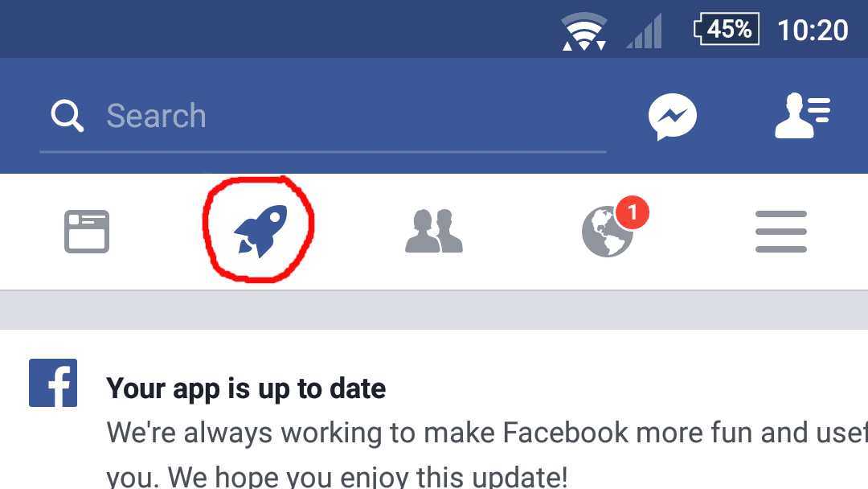
Task: Tap the 45% battery indicator
Action: (x=727, y=29)
